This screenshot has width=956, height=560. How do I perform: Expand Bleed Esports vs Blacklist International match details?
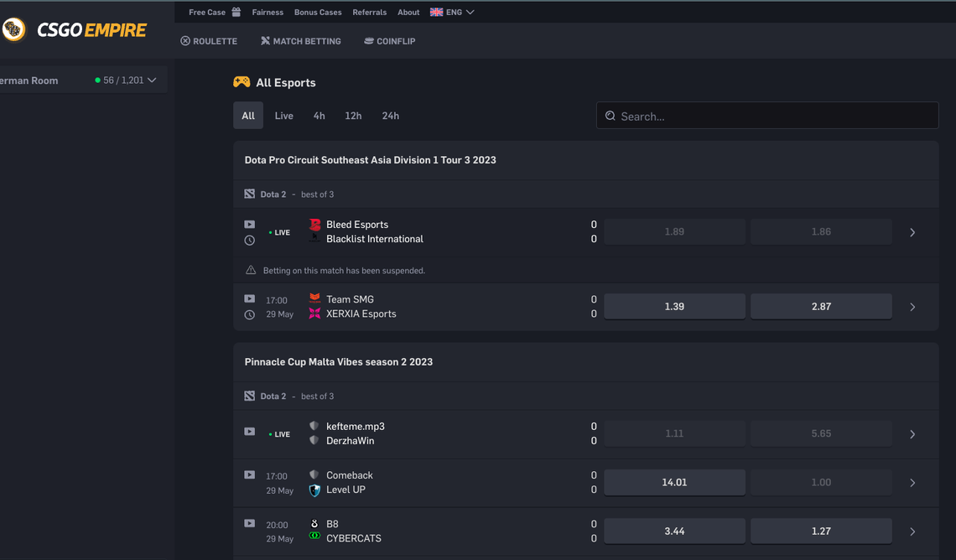click(x=912, y=232)
